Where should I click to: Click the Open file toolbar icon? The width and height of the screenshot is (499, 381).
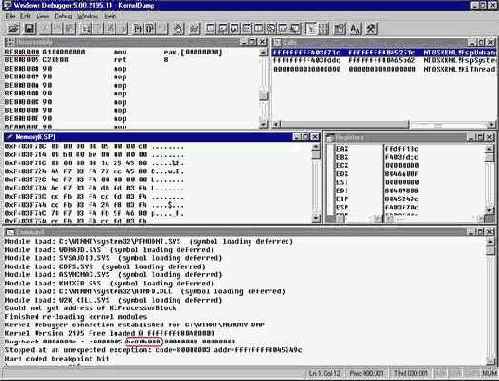tap(14, 29)
